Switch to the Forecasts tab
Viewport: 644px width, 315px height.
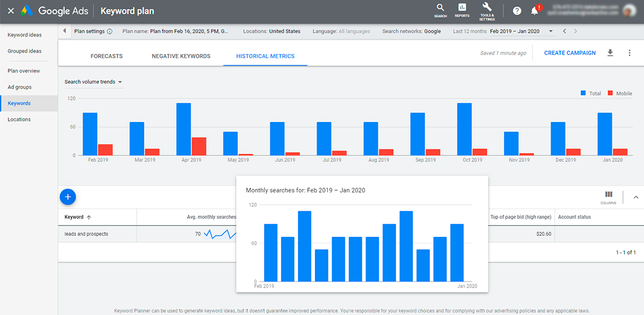pos(106,56)
